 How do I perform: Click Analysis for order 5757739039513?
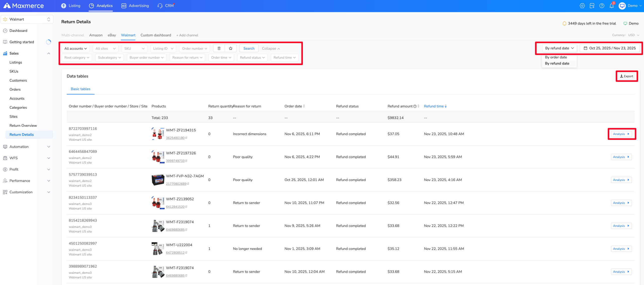point(621,180)
